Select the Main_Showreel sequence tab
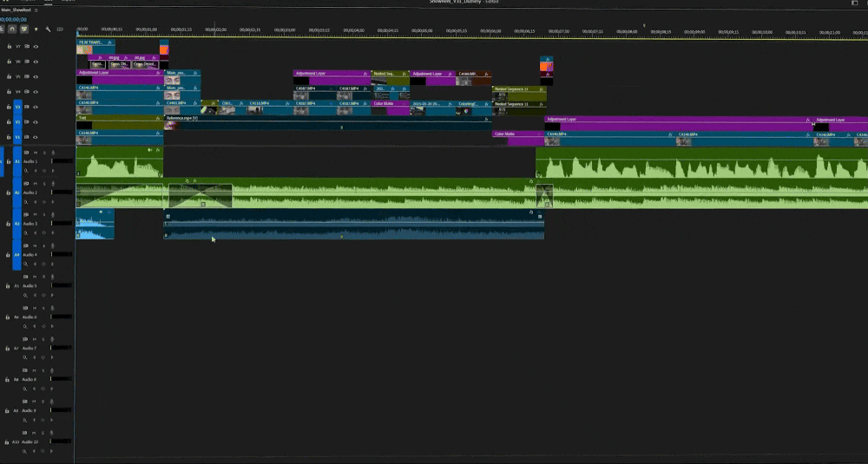The image size is (868, 464). (16, 10)
